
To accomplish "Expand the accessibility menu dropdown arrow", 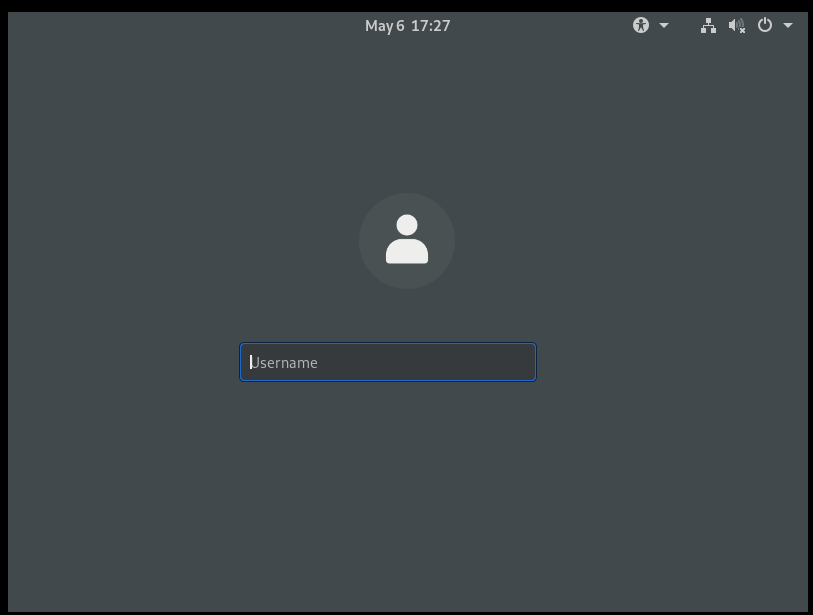I will 664,25.
